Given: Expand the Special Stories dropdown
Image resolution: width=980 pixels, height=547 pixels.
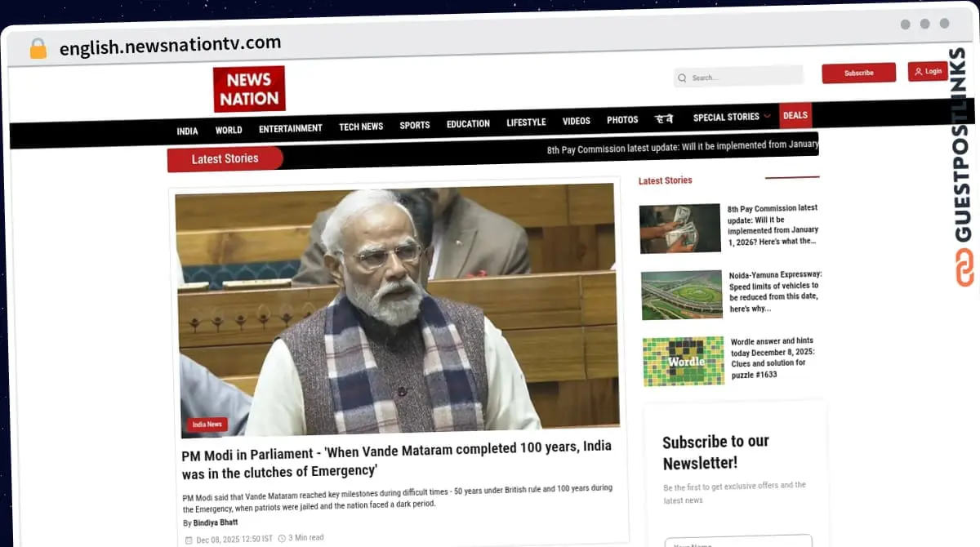Looking at the screenshot, I should (x=725, y=117).
